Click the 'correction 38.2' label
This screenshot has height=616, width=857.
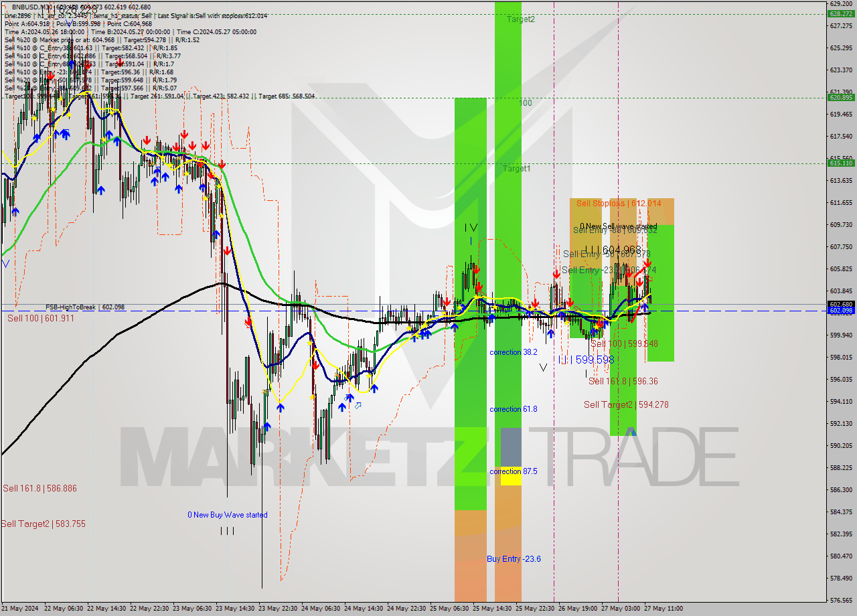pyautogui.click(x=513, y=352)
